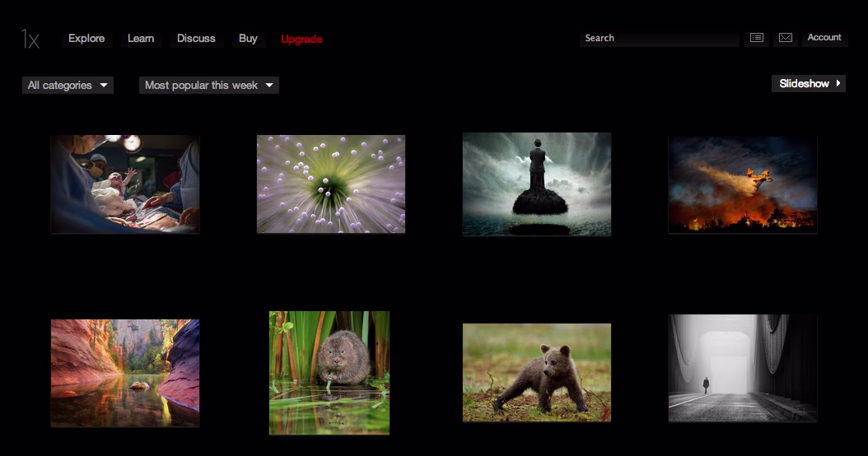Open the firefighting plane photo

point(742,184)
